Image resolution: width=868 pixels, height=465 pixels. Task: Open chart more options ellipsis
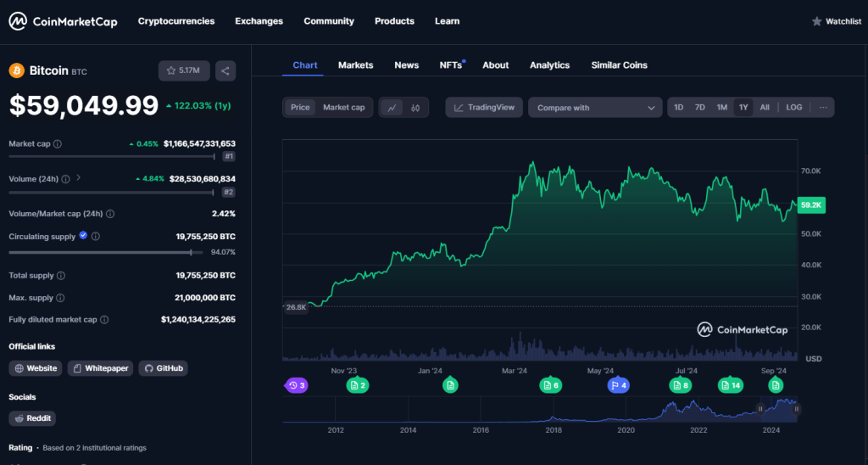point(823,108)
